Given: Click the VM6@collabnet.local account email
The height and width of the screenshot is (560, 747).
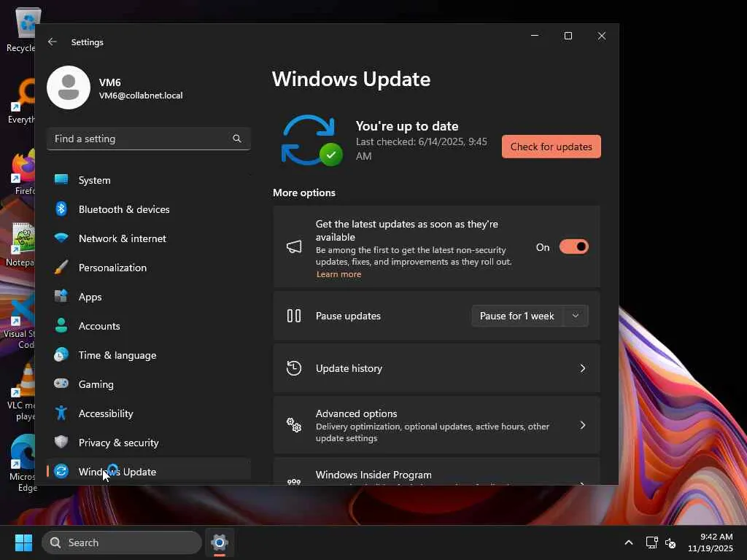Looking at the screenshot, I should pyautogui.click(x=141, y=96).
